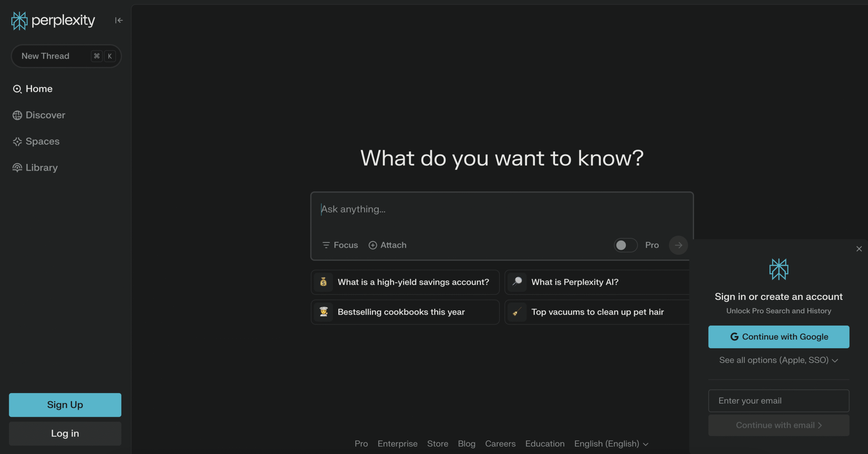
Task: Click the money bag suggestion icon
Action: [323, 282]
